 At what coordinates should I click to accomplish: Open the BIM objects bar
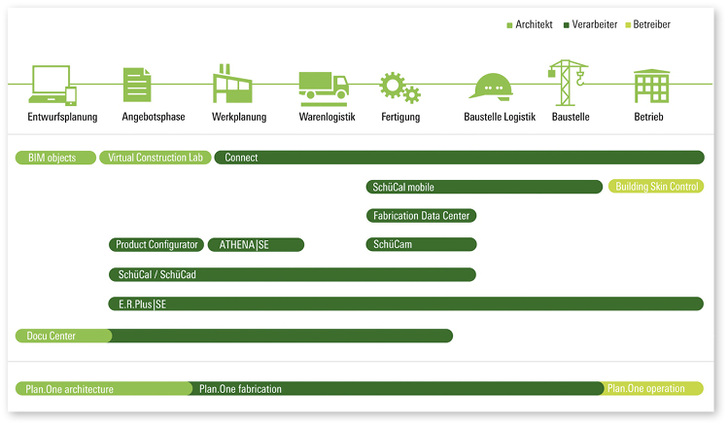click(56, 158)
